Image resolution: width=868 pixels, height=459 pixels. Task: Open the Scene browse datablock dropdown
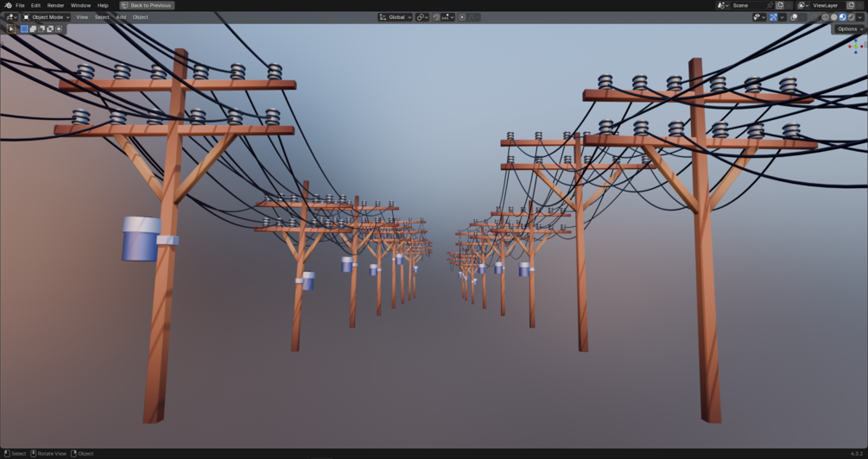point(723,5)
